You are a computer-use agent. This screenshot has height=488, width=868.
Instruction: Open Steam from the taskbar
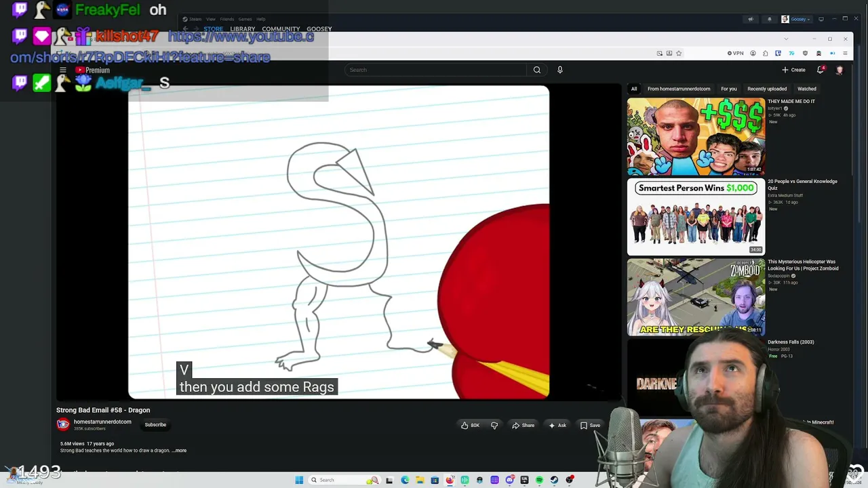(554, 480)
